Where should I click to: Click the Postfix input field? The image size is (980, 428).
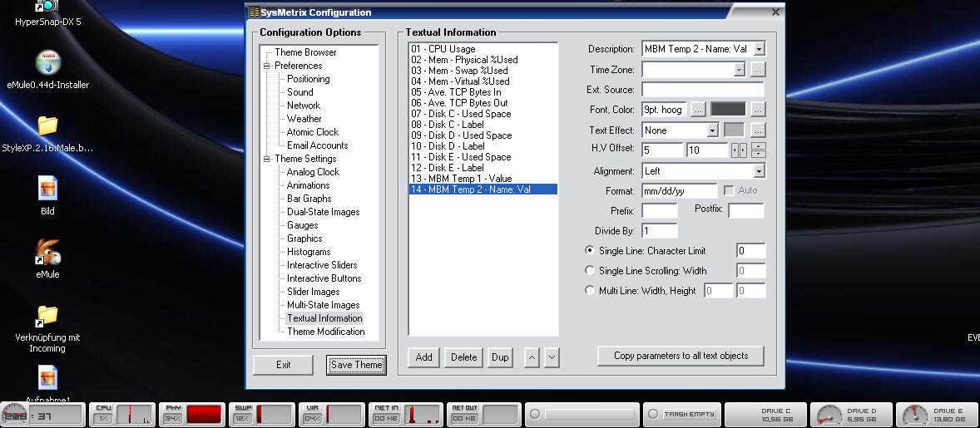[746, 211]
